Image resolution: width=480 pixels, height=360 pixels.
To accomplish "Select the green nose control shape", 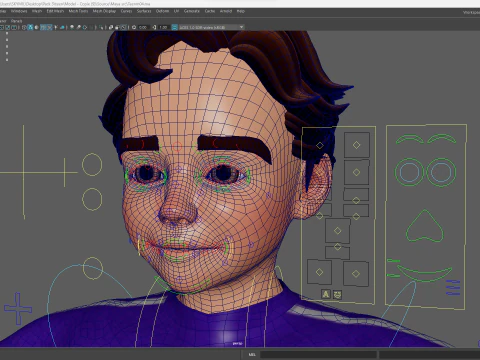I will click(x=425, y=226).
